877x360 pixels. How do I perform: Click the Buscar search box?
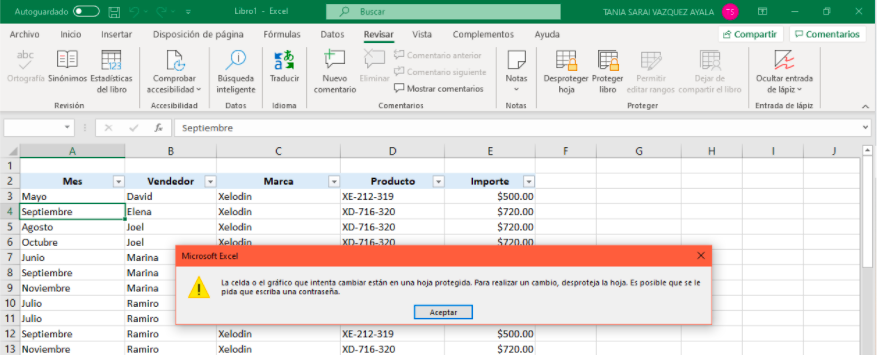click(x=443, y=11)
